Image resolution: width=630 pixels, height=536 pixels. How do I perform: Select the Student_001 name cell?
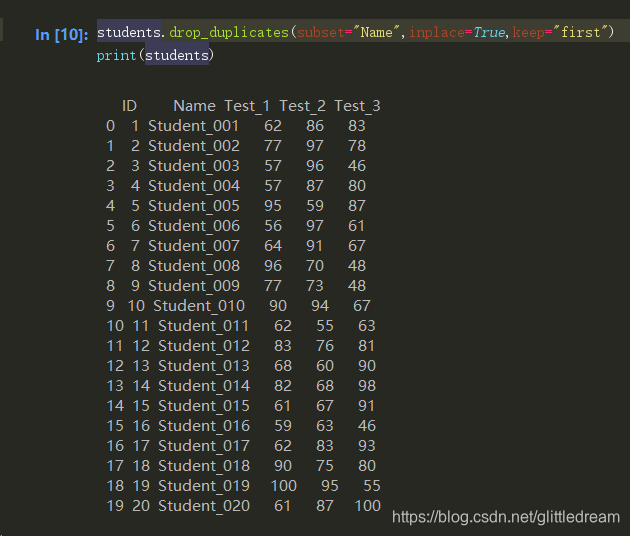tap(194, 126)
